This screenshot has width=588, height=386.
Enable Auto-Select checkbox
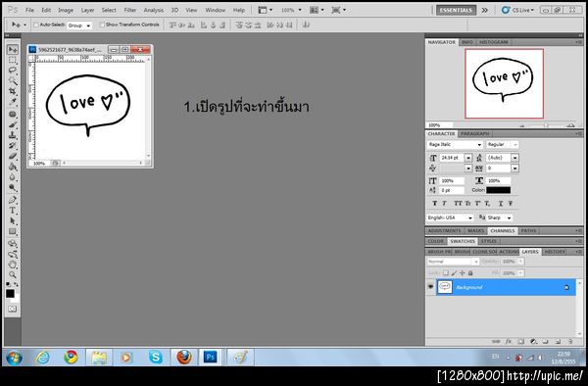(36, 24)
